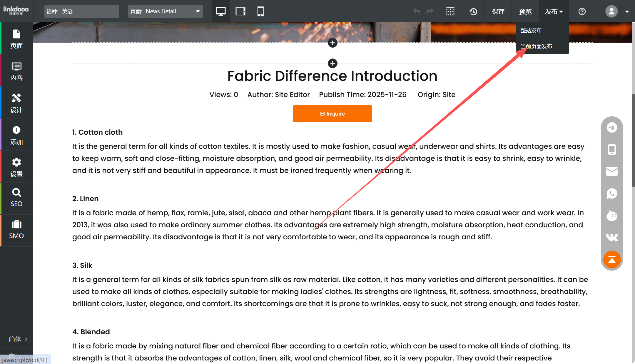Open the help question mark icon
The height and width of the screenshot is (364, 635).
pos(582,11)
